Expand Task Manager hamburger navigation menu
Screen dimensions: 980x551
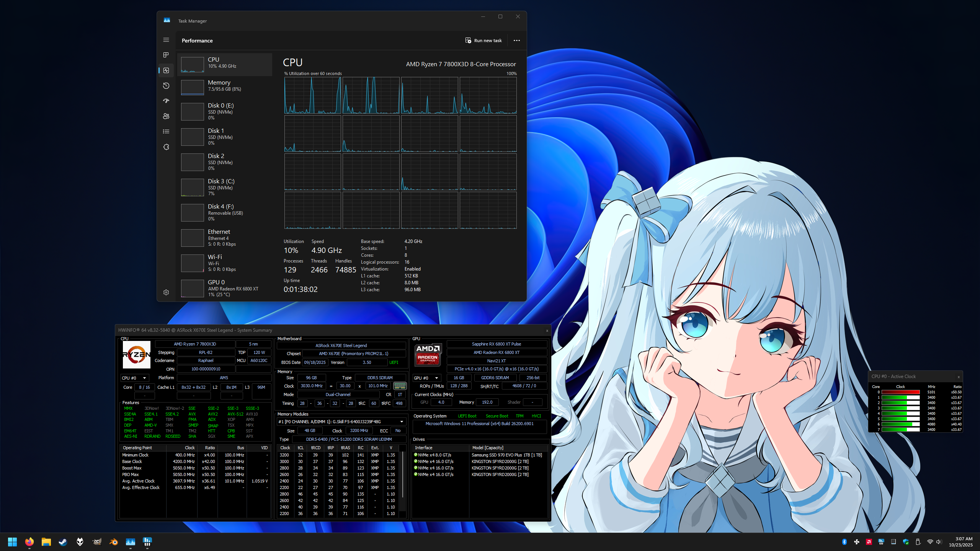(x=166, y=40)
